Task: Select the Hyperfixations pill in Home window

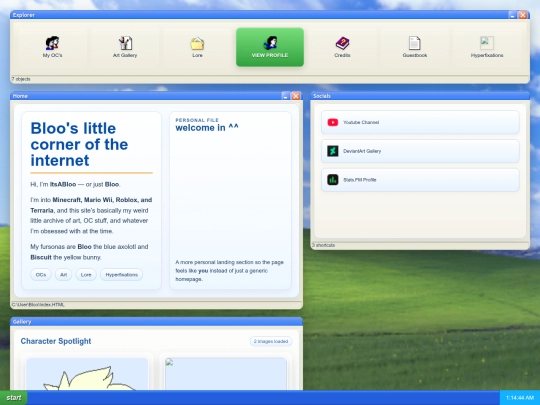Action: click(121, 275)
